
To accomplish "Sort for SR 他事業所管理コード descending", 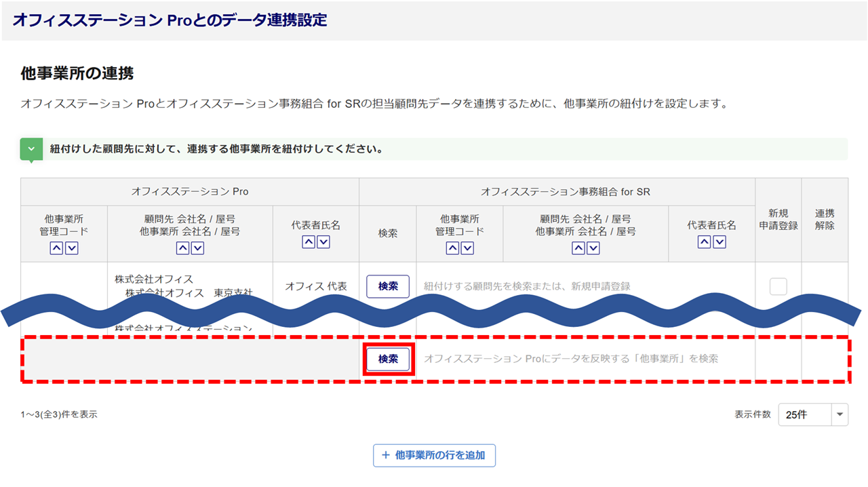I will [467, 248].
